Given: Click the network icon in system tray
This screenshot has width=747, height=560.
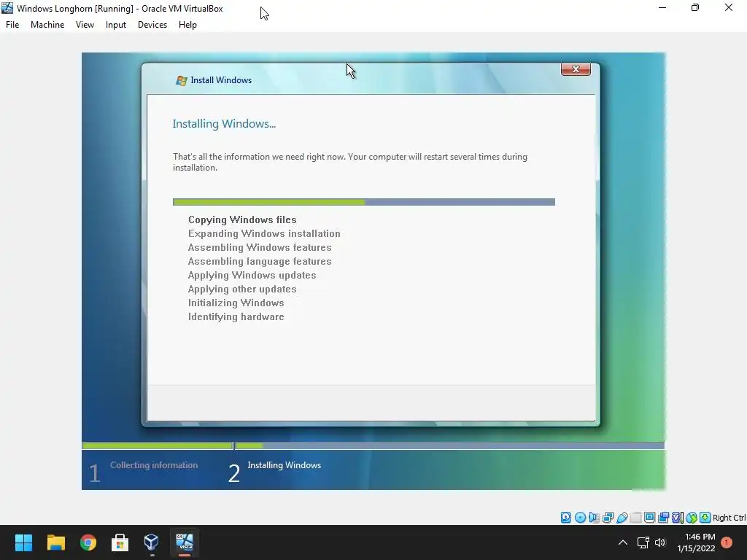Looking at the screenshot, I should tap(643, 542).
